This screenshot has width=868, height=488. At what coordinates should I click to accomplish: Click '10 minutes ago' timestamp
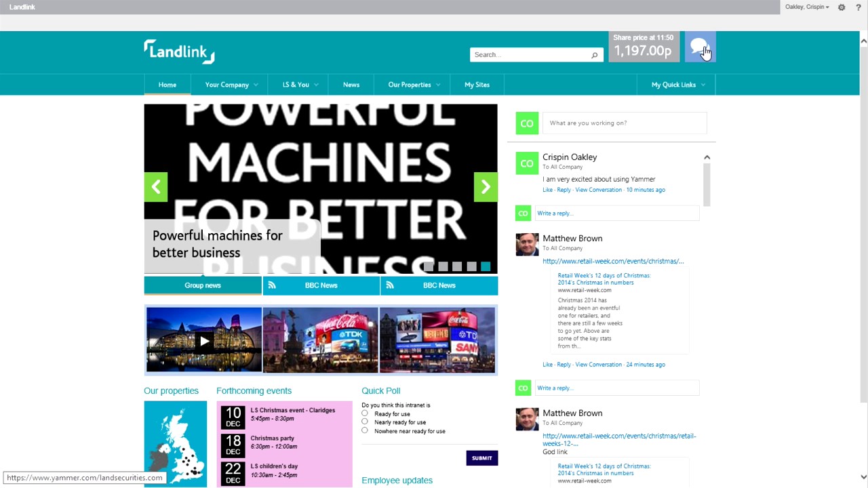pyautogui.click(x=646, y=190)
